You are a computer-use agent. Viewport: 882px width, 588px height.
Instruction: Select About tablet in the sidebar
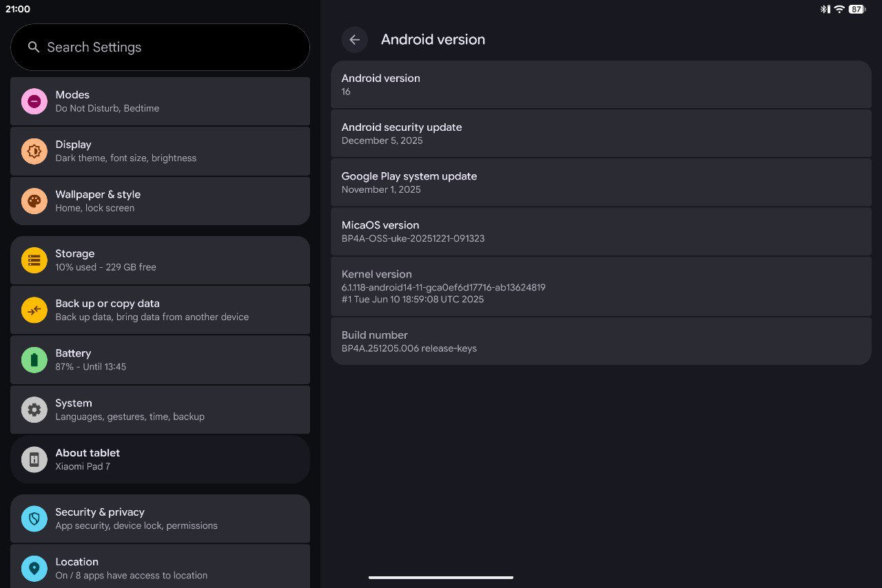pyautogui.click(x=160, y=459)
